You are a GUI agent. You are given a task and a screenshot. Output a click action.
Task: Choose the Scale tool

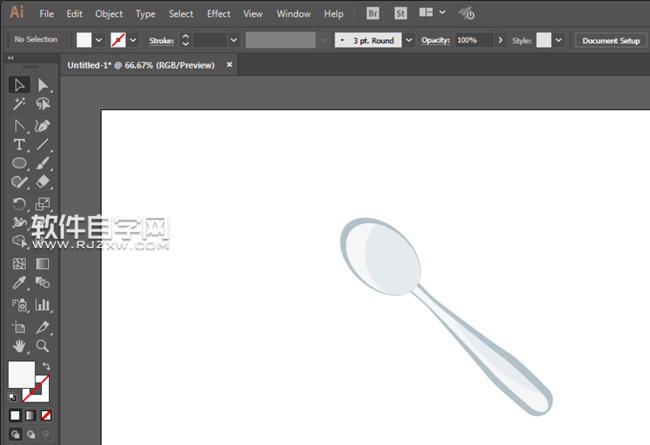point(43,204)
